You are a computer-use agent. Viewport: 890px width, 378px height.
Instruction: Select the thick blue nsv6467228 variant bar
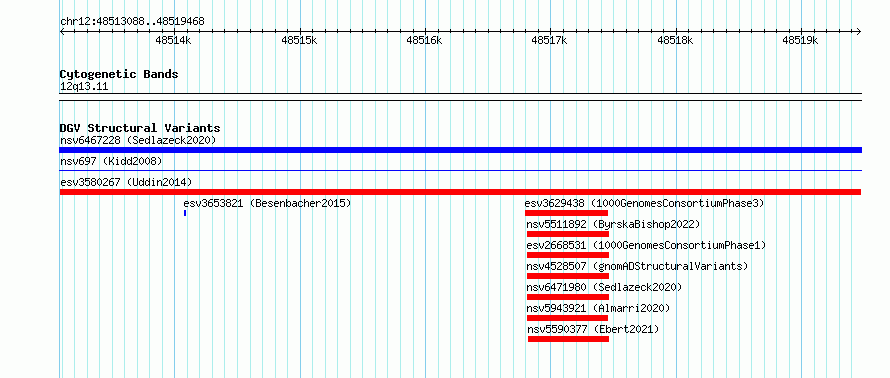click(x=460, y=150)
